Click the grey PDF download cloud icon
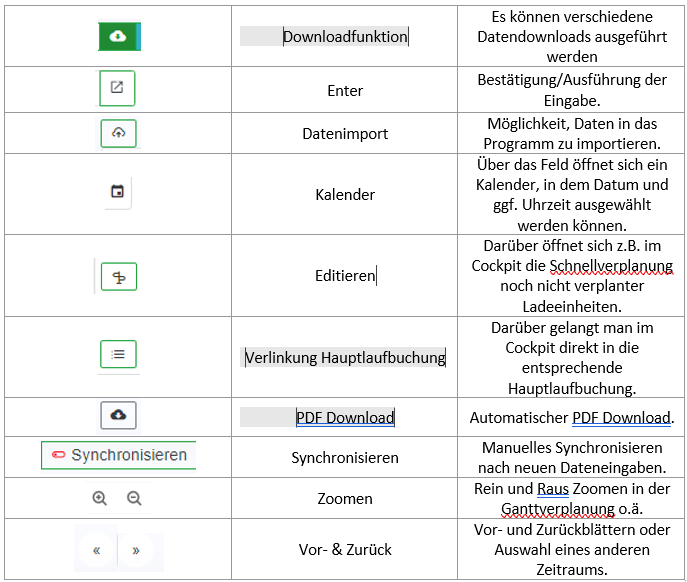Image resolution: width=687 pixels, height=582 pixels. (118, 415)
